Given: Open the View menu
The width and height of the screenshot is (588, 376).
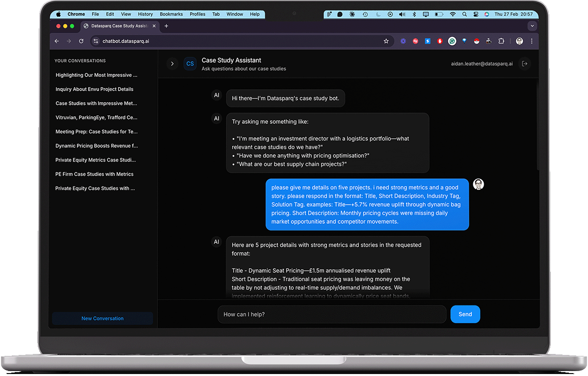Looking at the screenshot, I should pos(126,14).
